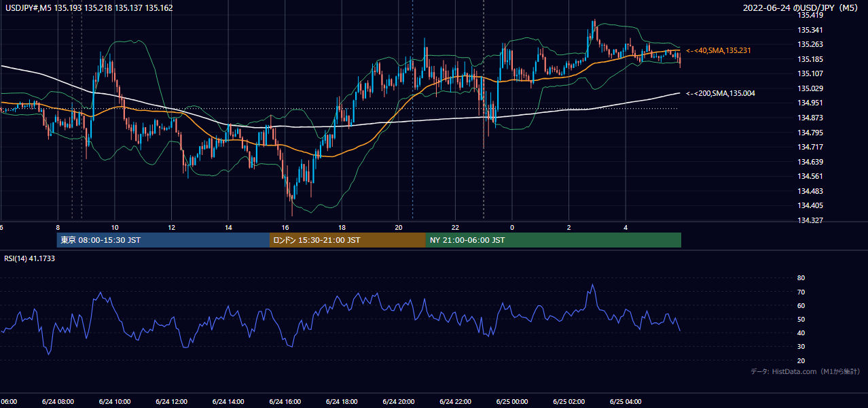This screenshot has height=408, width=868.
Task: Click the 6/24 08:00 date axis label
Action: [58, 402]
